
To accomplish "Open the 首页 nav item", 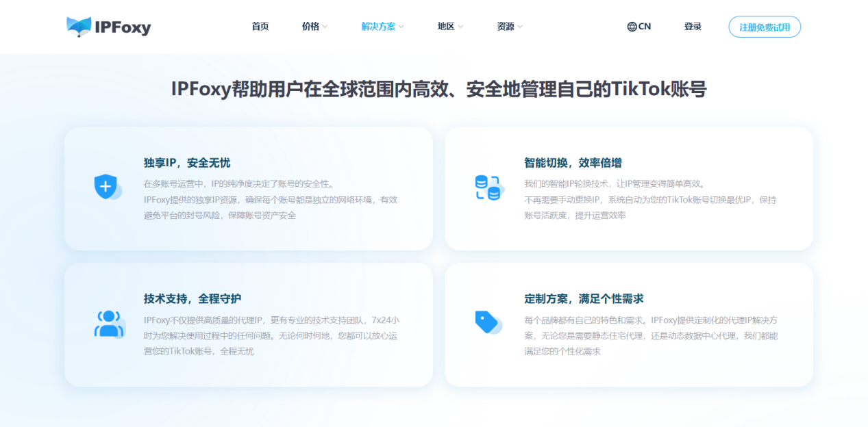I will [x=260, y=27].
